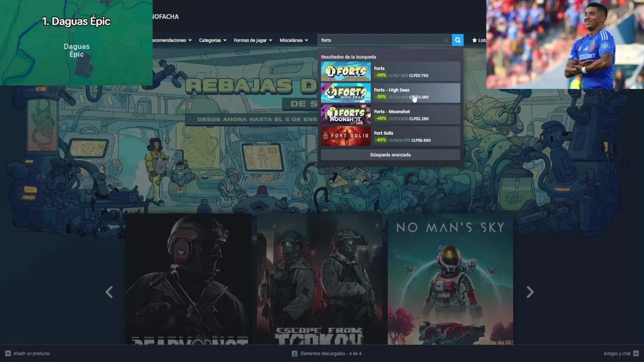This screenshot has height=362, width=644.
Task: Click the download icon in the status bar
Action: click(294, 353)
